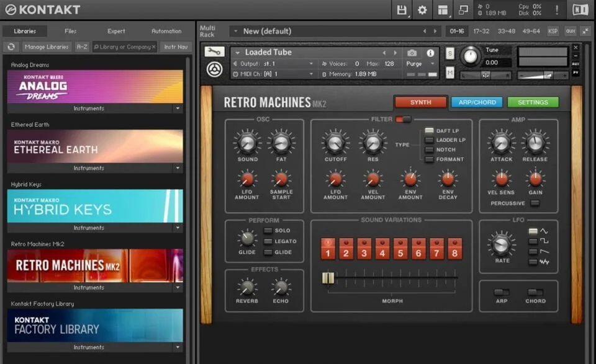
Task: Enable the Percussive switch
Action: pyautogui.click(x=534, y=203)
